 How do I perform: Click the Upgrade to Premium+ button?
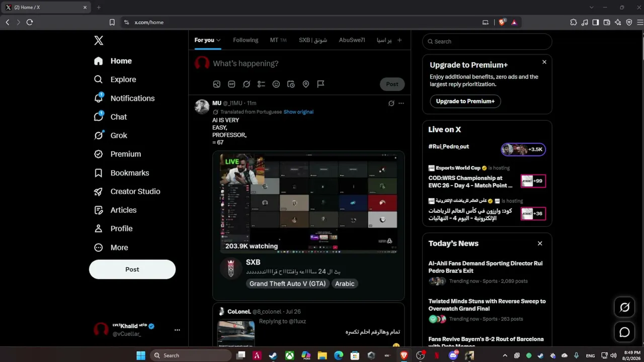tap(465, 101)
